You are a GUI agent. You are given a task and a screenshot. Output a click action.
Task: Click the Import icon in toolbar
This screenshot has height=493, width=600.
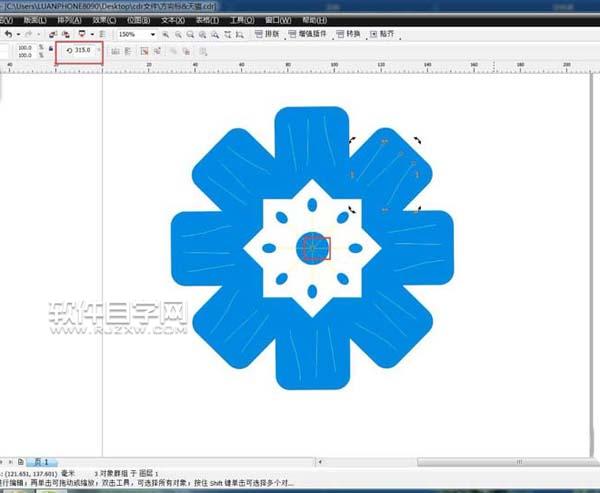53,34
